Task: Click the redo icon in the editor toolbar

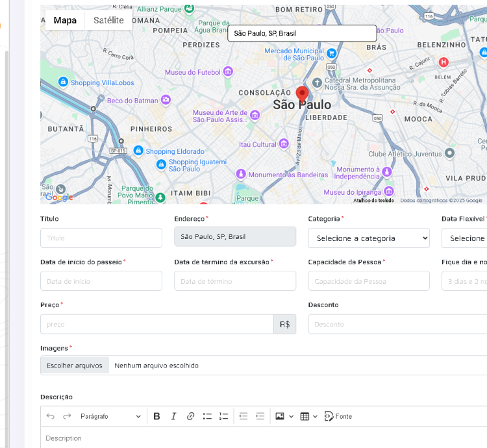Action: [x=67, y=416]
